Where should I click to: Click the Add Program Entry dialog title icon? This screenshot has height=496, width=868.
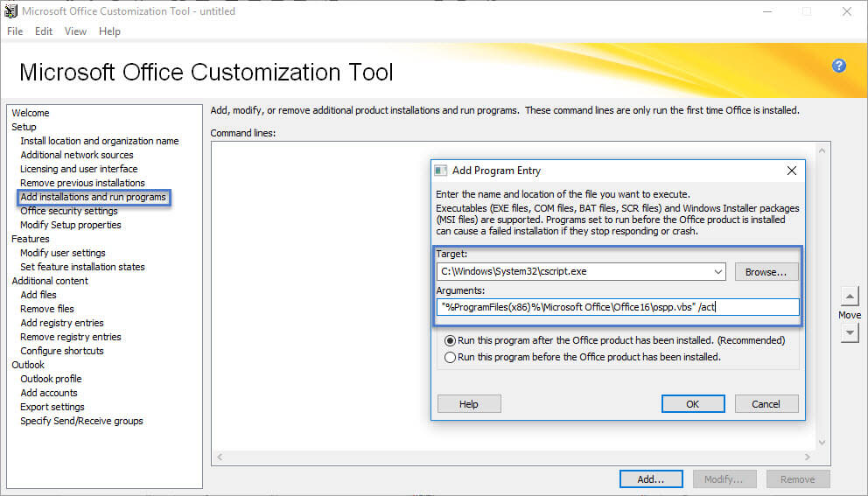tap(441, 171)
